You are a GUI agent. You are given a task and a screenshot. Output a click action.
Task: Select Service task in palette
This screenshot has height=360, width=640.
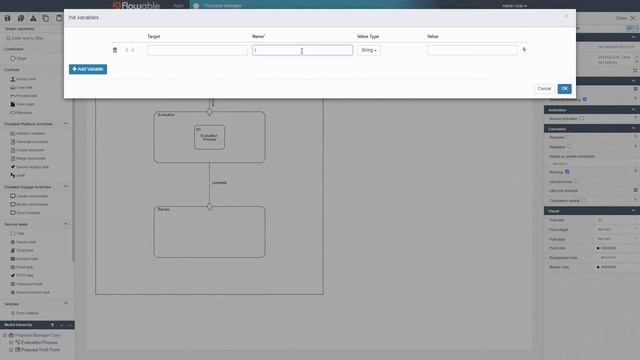23,242
